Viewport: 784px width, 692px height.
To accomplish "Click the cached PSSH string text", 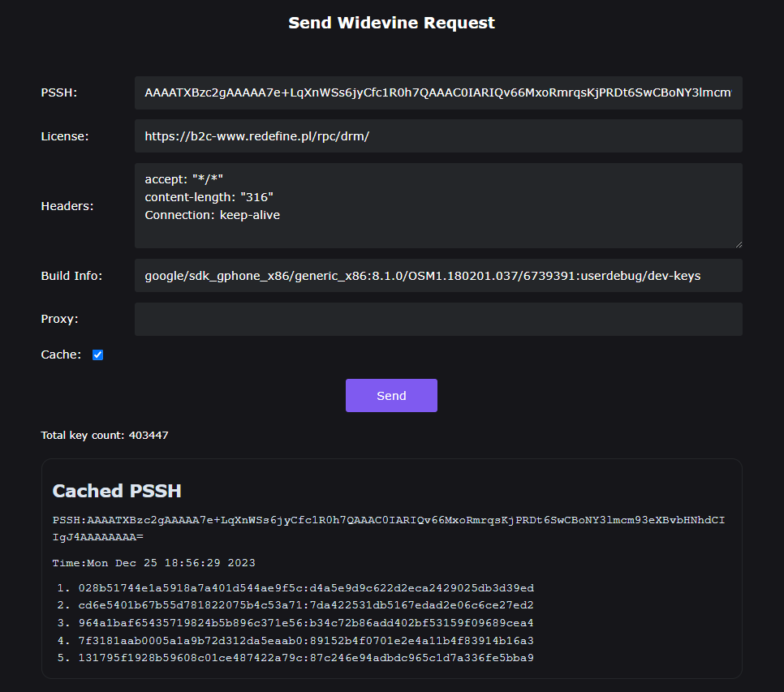I will tap(388, 527).
